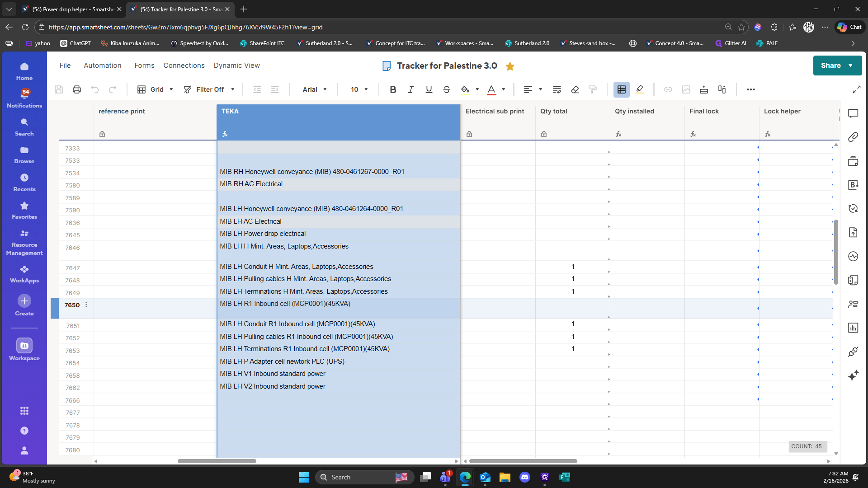Screen dimensions: 868x488
Task: Open Conversations panel in right sidebar
Action: point(853,113)
